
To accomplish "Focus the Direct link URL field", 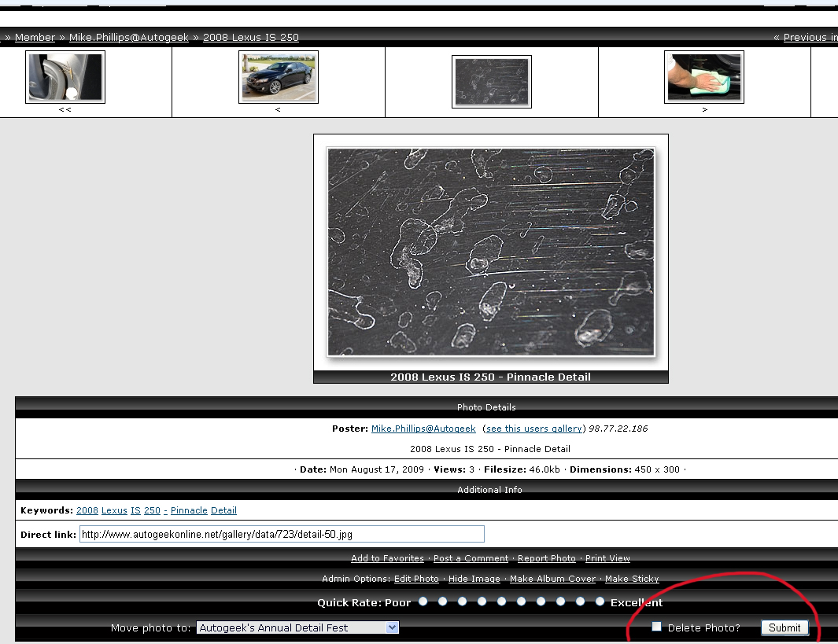I will 282,534.
